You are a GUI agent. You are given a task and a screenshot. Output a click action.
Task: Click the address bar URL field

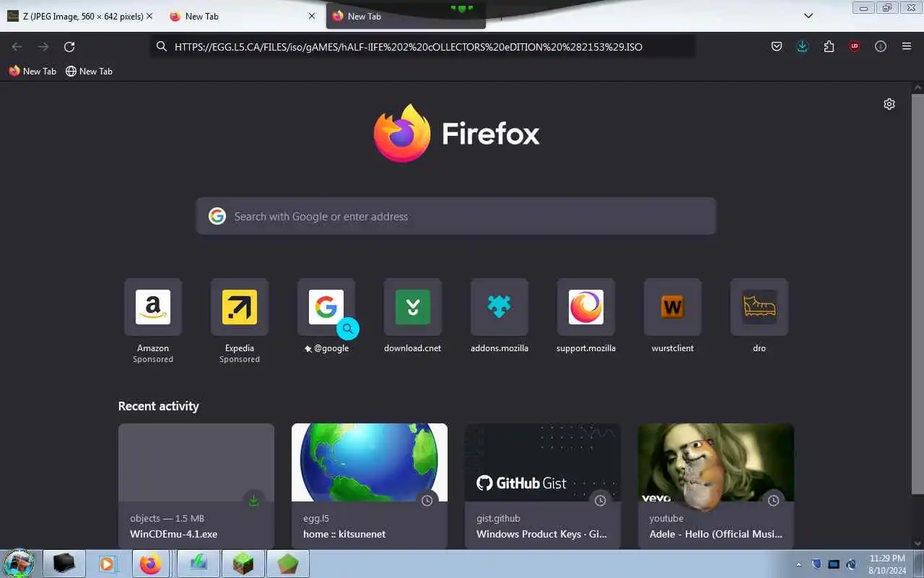(423, 47)
